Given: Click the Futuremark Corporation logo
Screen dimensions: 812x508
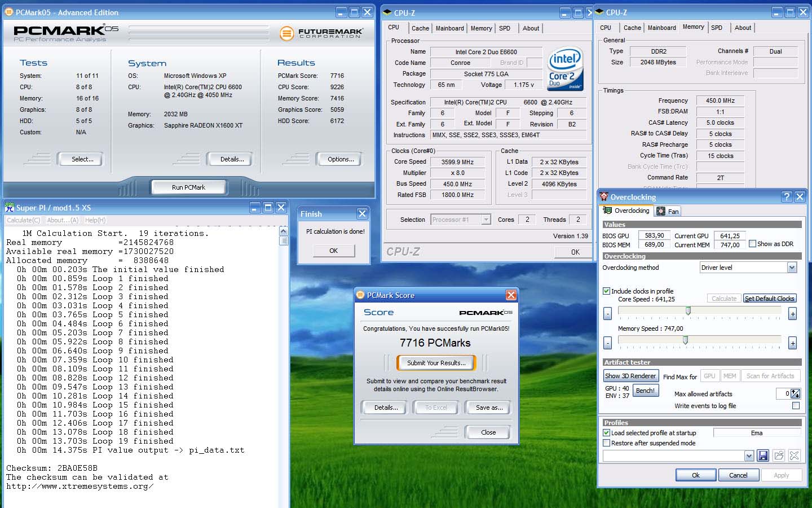Looking at the screenshot, I should (321, 33).
